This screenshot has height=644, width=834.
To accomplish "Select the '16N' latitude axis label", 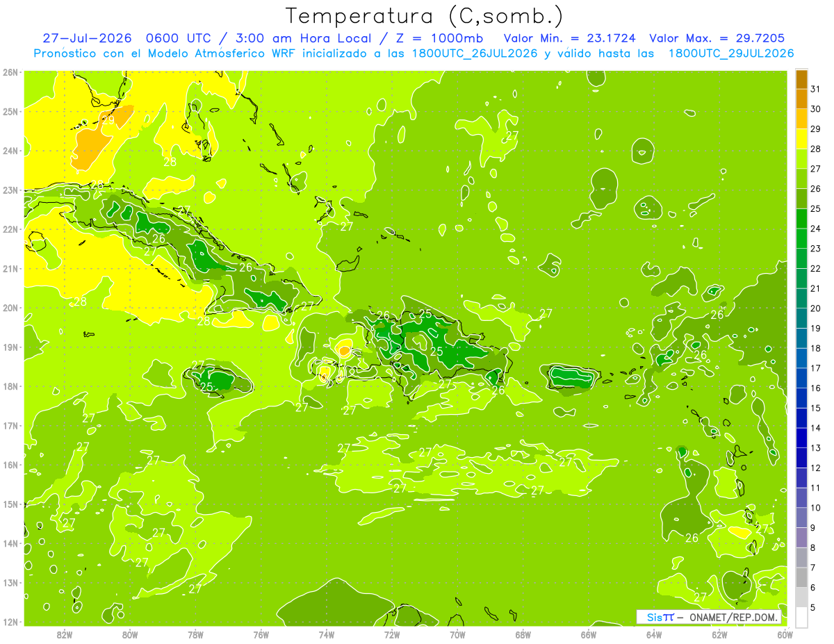I will [10, 465].
